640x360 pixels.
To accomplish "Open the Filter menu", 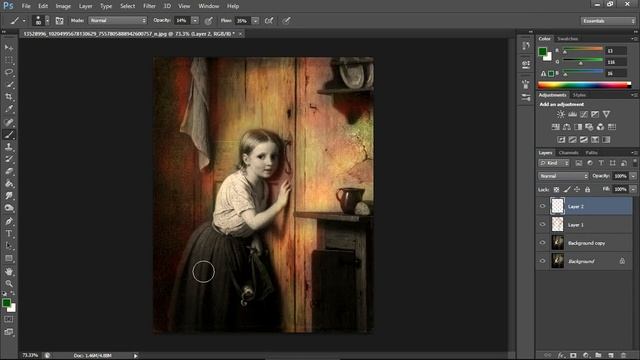I will pos(149,6).
